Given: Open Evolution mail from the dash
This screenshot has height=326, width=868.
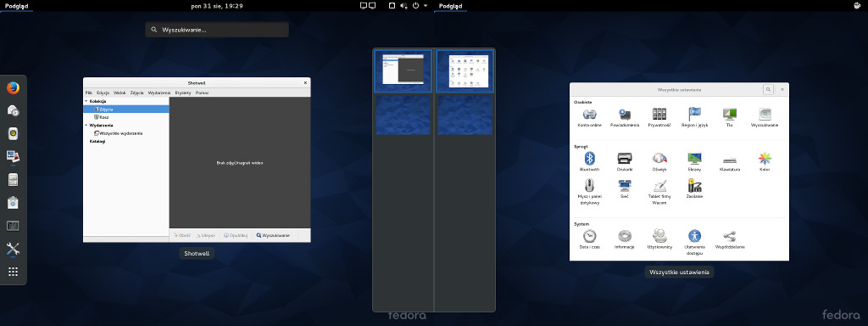Looking at the screenshot, I should [x=14, y=111].
